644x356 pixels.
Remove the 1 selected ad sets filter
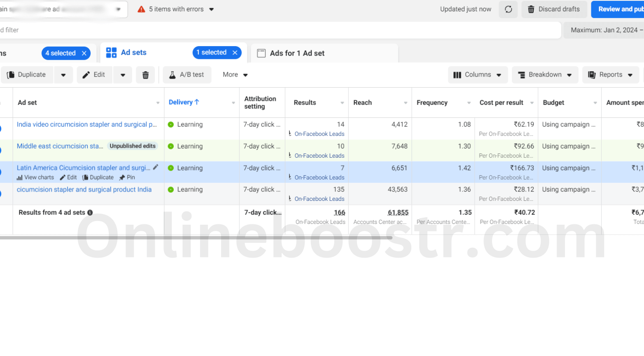click(235, 53)
